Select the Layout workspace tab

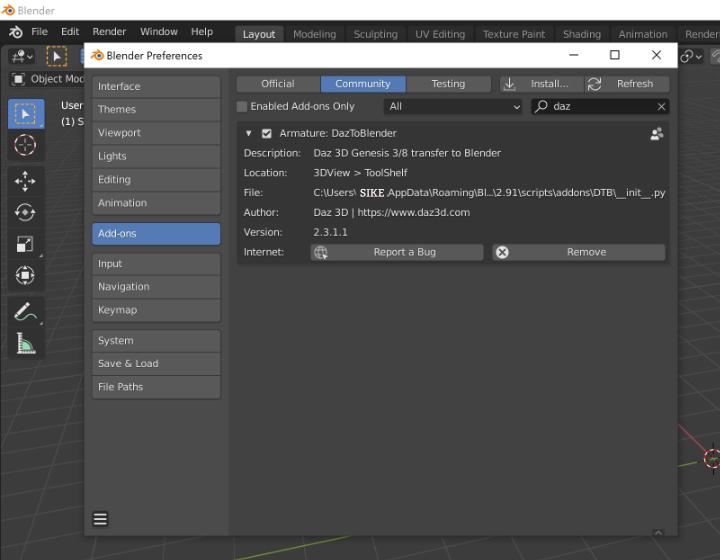coord(259,34)
